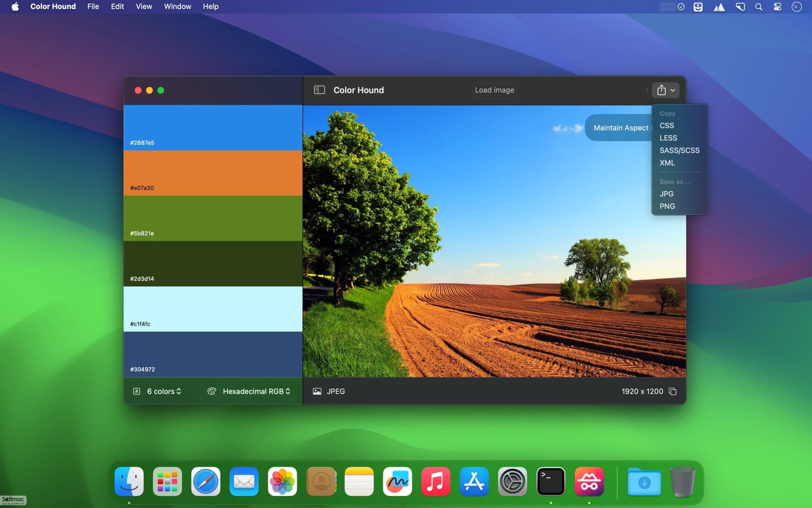
Task: Toggle the sidebar panel icon
Action: tap(319, 90)
